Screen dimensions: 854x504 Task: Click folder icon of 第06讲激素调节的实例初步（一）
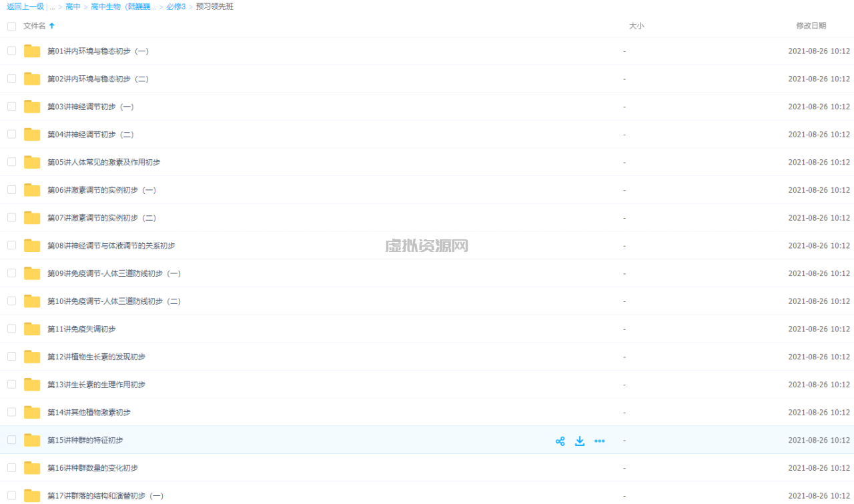pos(32,190)
